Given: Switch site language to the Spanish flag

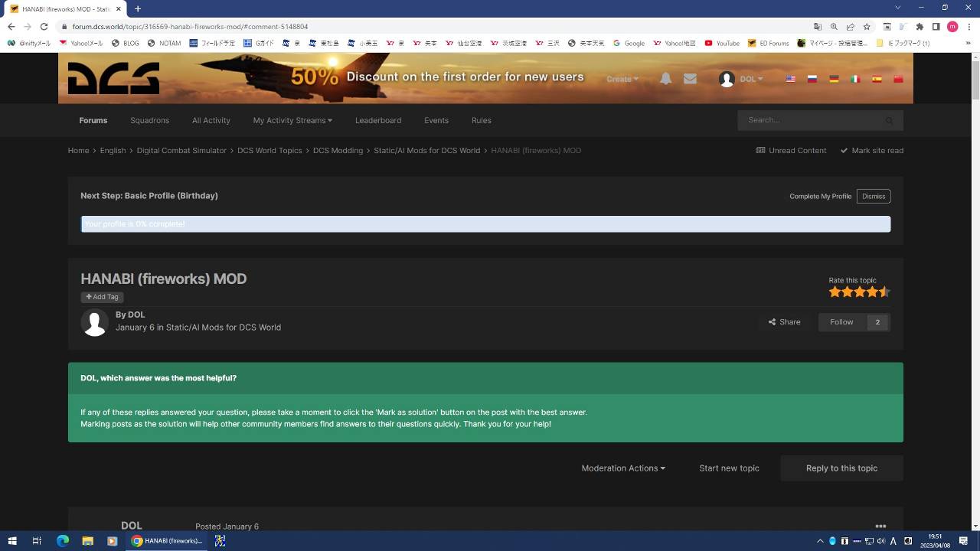Looking at the screenshot, I should (877, 79).
